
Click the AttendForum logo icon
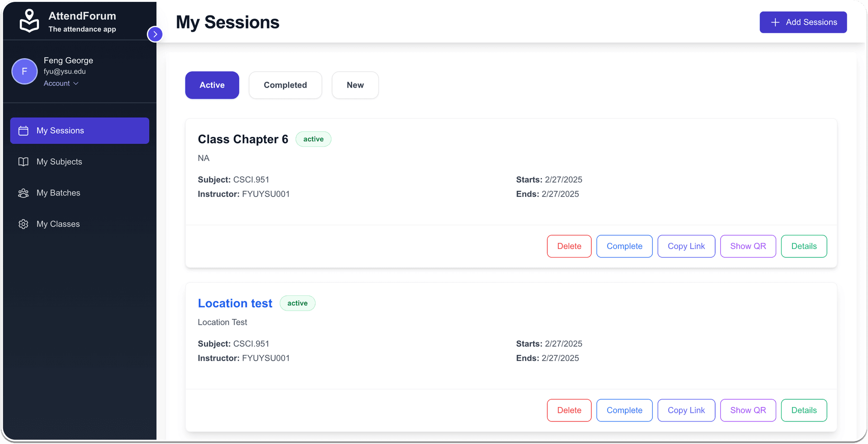pyautogui.click(x=29, y=21)
